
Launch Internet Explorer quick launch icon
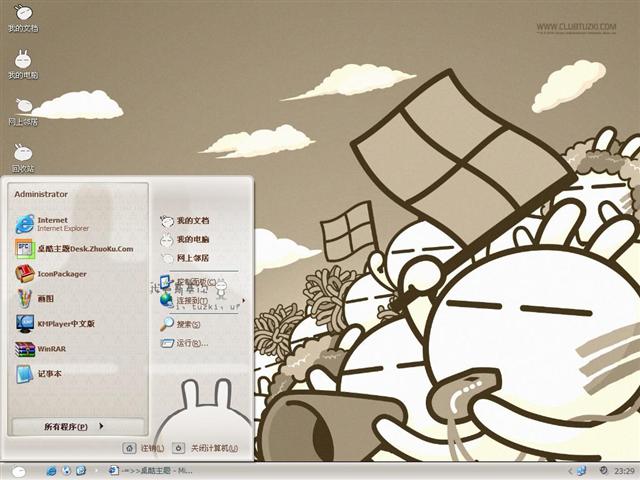coord(51,471)
